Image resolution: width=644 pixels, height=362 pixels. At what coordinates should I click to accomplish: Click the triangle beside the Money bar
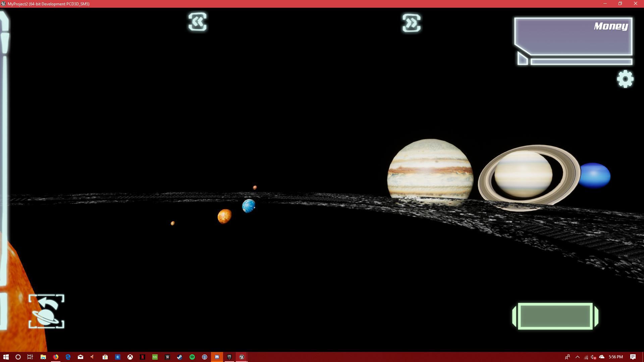(x=522, y=59)
